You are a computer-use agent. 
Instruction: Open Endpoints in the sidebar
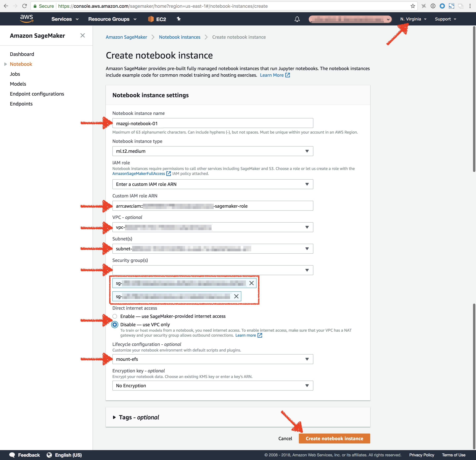pyautogui.click(x=21, y=104)
